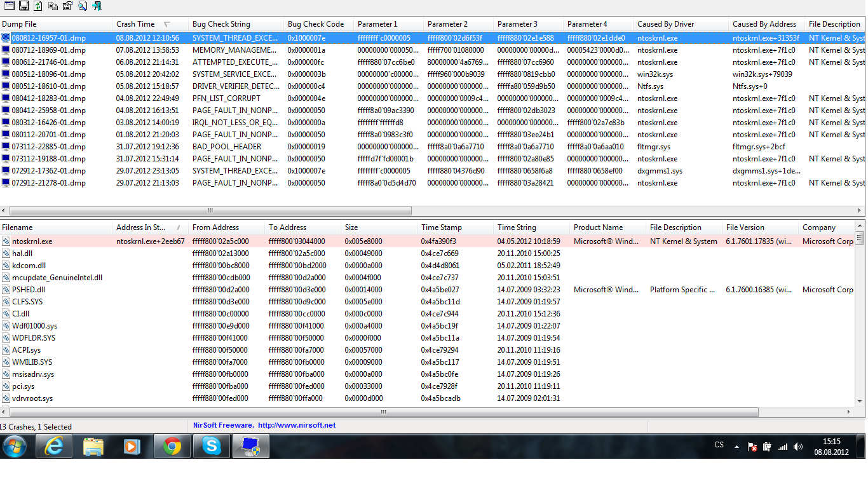Image resolution: width=868 pixels, height=488 pixels.
Task: Select the PSHED.dll module row
Action: tap(427, 290)
